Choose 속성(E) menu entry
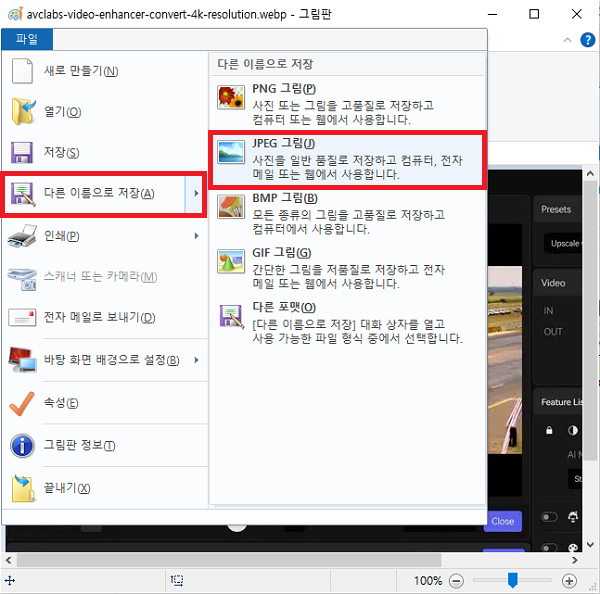This screenshot has width=600, height=594. pos(105,403)
